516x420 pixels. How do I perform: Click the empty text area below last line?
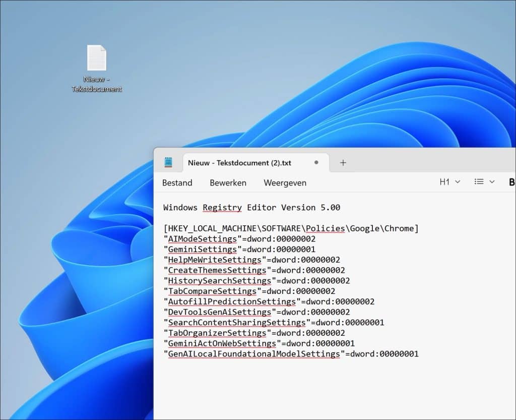tap(302, 388)
